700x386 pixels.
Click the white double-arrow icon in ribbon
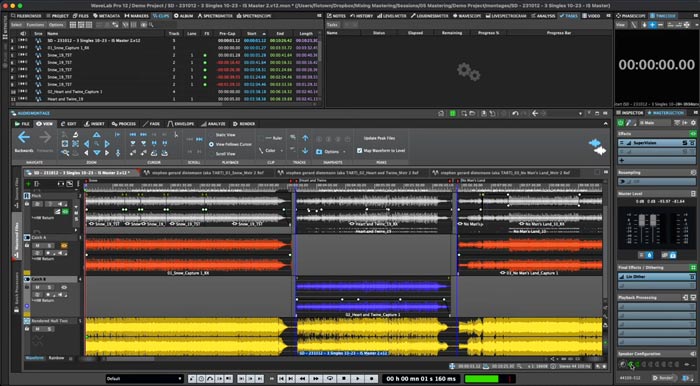[x=600, y=151]
